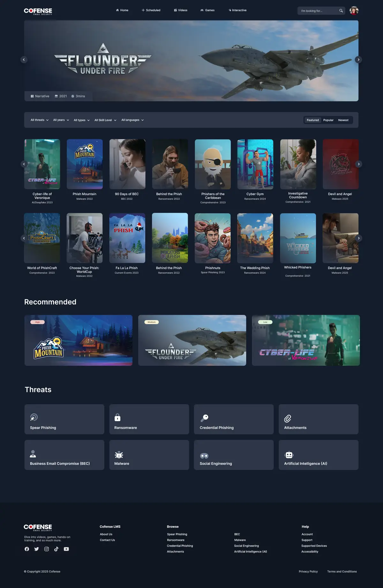Go to next hero banner slide
383x588 pixels.
[x=358, y=60]
